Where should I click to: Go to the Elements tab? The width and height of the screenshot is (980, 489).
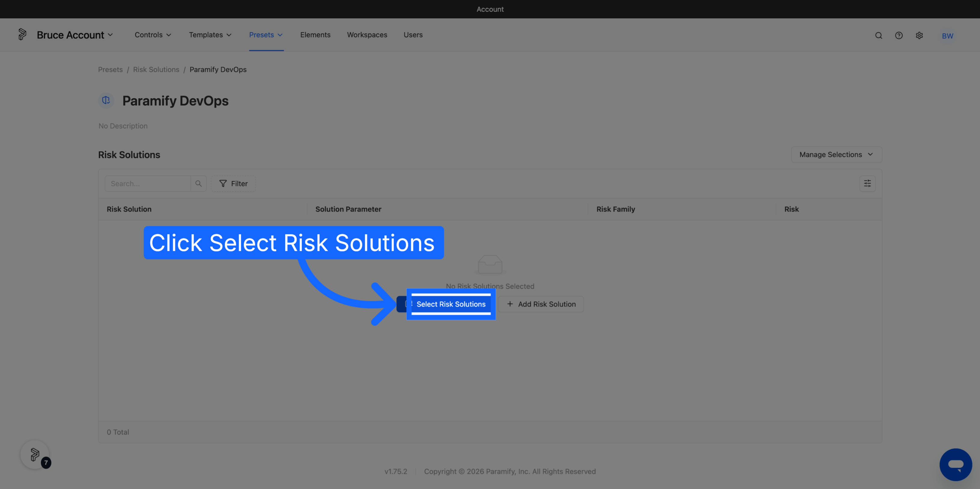[x=315, y=35]
